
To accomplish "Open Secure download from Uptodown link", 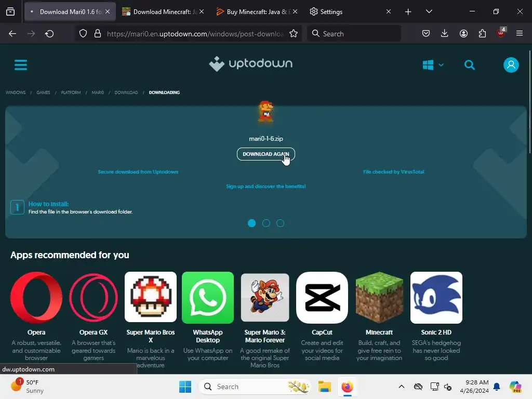I will coord(138,171).
